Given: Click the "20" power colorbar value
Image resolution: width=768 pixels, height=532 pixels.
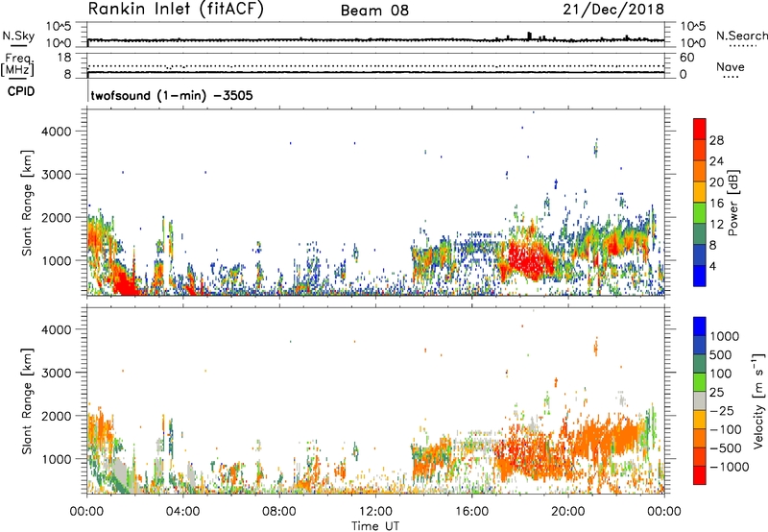Looking at the screenshot, I should (716, 182).
